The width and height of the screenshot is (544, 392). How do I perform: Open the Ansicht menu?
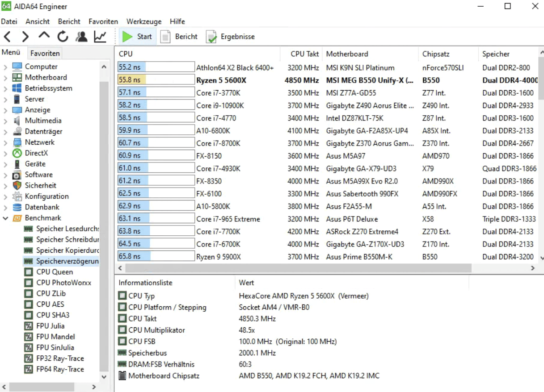38,21
